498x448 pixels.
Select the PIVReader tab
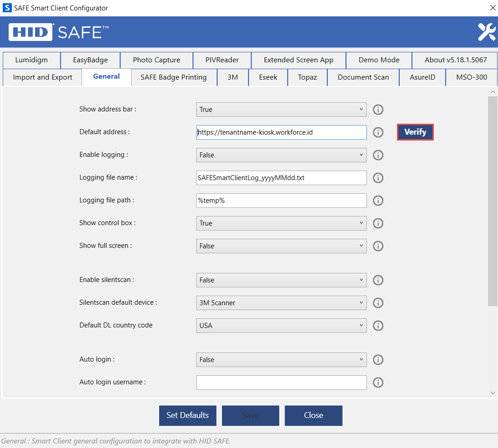point(222,60)
